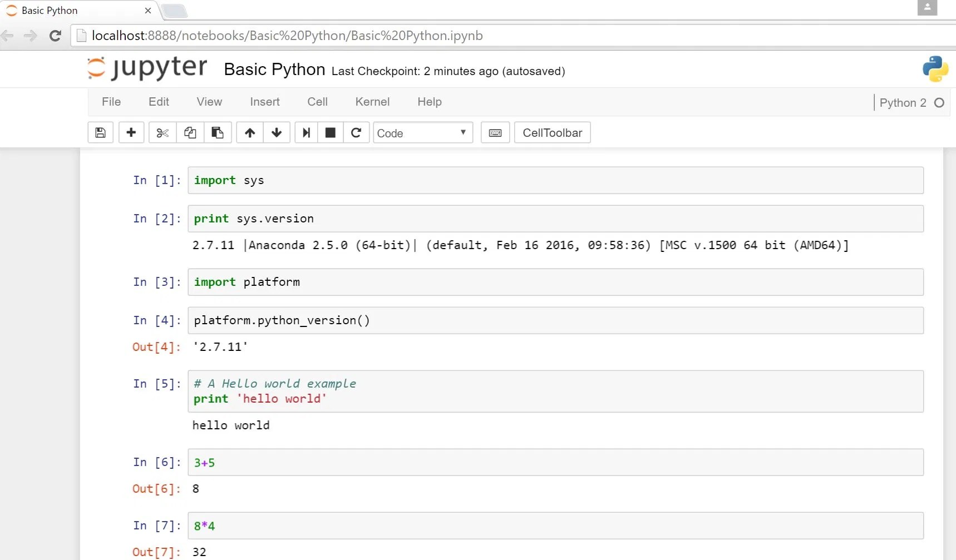The height and width of the screenshot is (560, 956).
Task: Interrupt the kernel with stop icon
Action: coord(331,133)
